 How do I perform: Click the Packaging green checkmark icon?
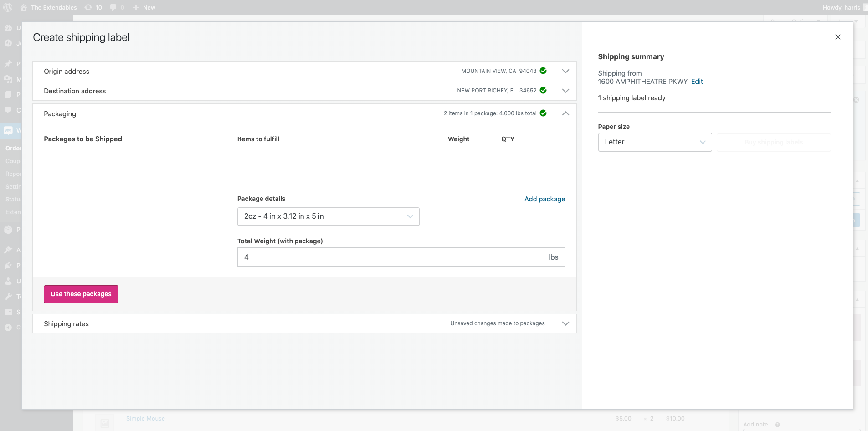[543, 113]
